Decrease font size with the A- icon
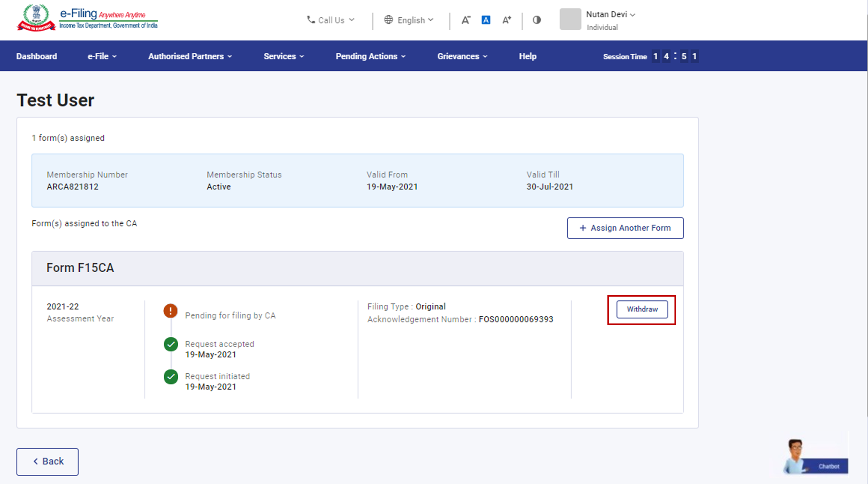The image size is (868, 484). [x=466, y=20]
